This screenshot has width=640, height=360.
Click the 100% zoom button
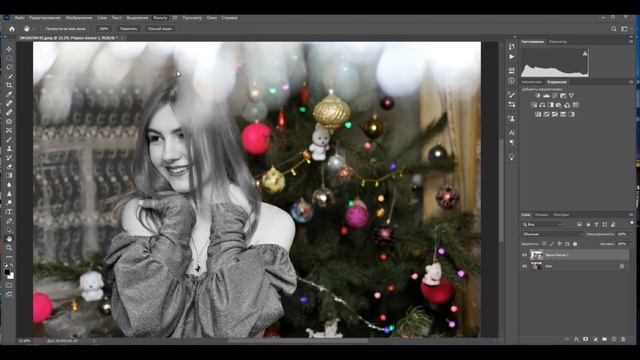pyautogui.click(x=104, y=29)
